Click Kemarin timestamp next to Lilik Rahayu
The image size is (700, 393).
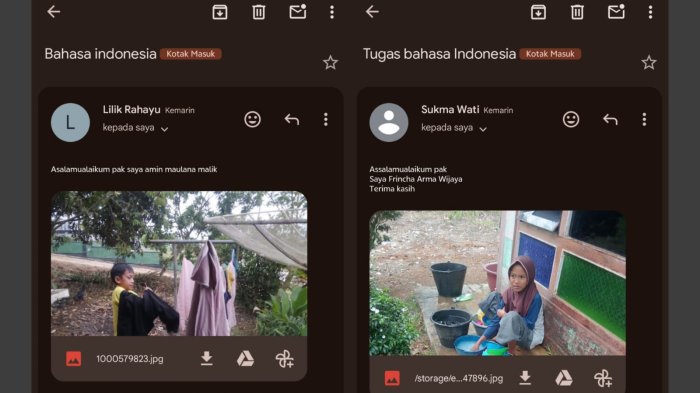(x=179, y=110)
